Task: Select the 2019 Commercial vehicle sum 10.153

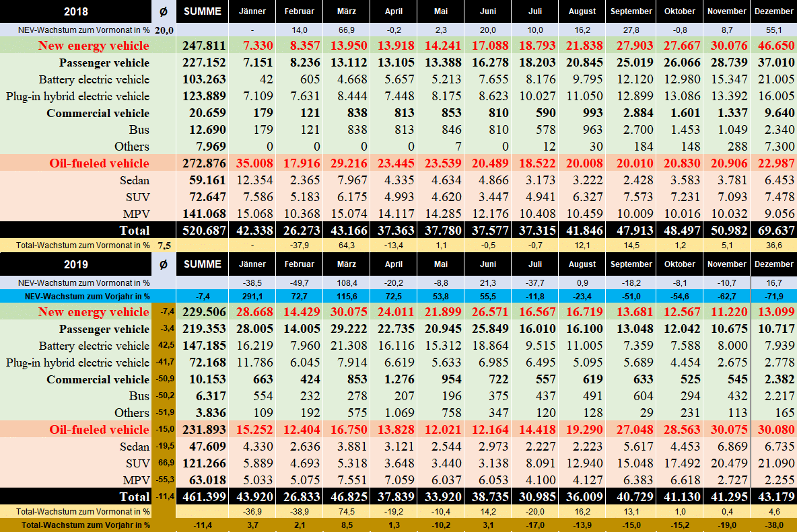Action: tap(207, 379)
